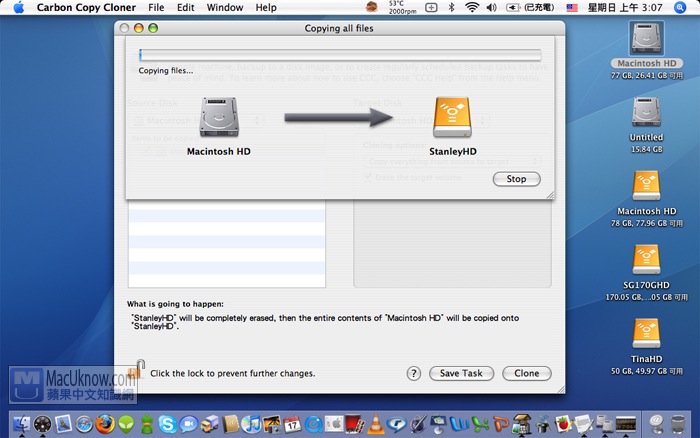700x438 pixels.
Task: Select orange Macintosh HD 78 GB FireWire drive
Action: tap(646, 186)
